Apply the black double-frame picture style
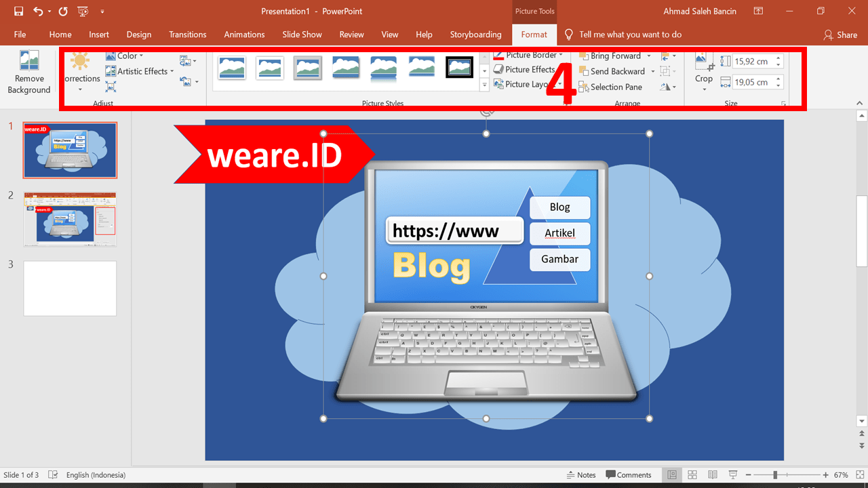This screenshot has width=868, height=488. 460,67
